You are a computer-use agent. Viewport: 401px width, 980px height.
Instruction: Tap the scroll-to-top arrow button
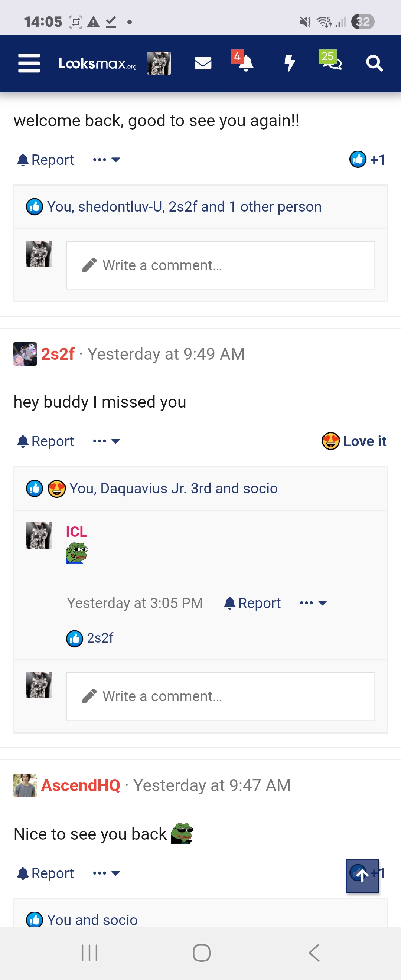click(362, 876)
